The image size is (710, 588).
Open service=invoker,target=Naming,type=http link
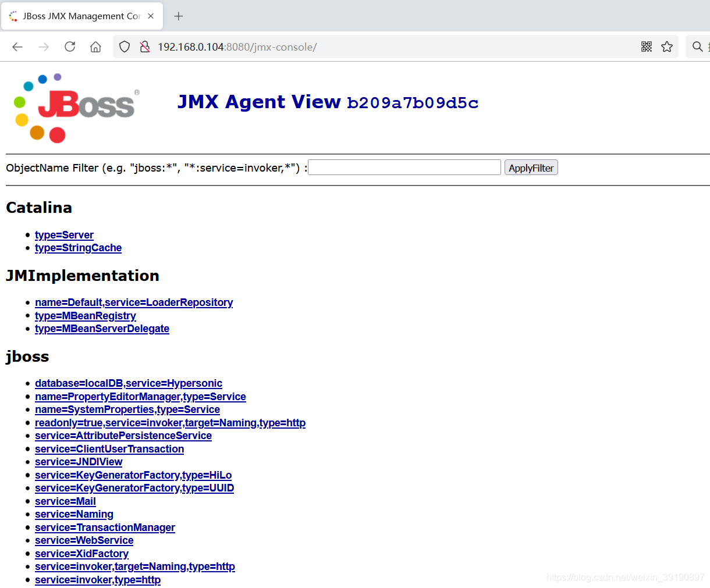pyautogui.click(x=135, y=566)
